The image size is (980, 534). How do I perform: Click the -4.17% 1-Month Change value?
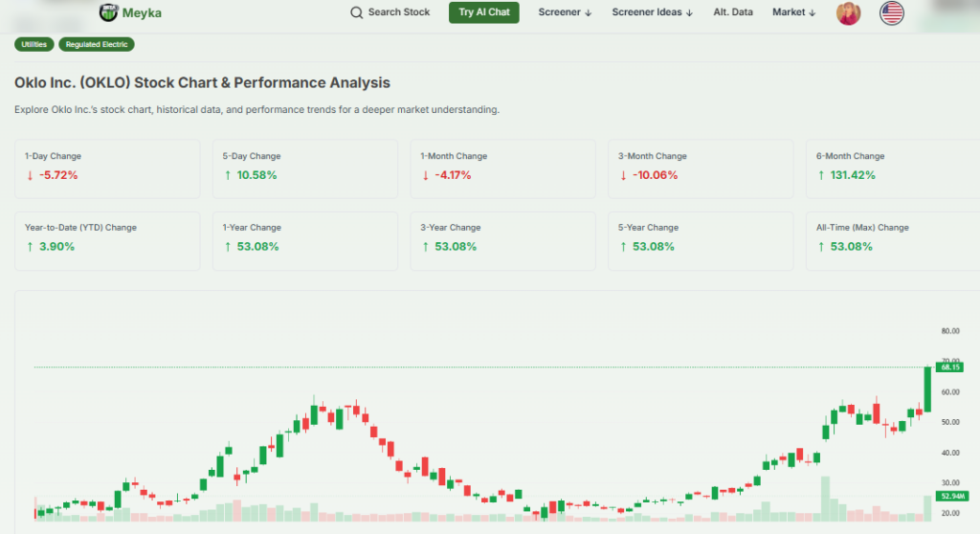pos(453,176)
